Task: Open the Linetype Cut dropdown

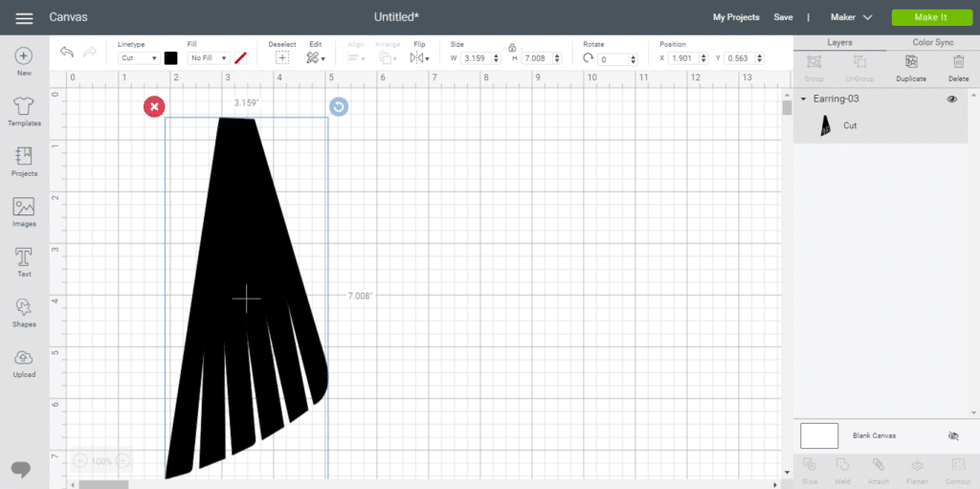Action: click(x=139, y=58)
